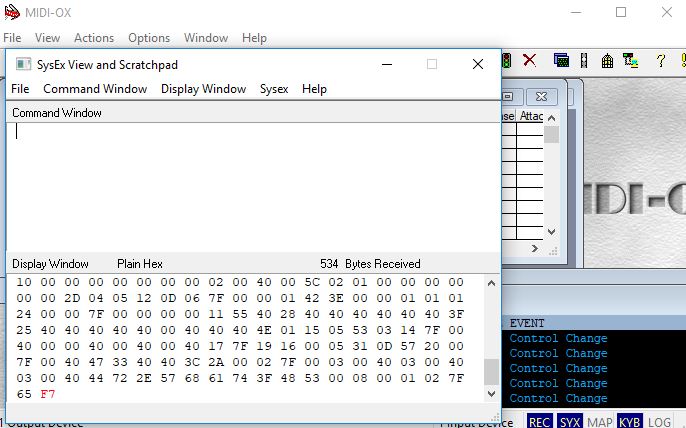The height and width of the screenshot is (428, 686).
Task: Toggle the LOG status bar indicator
Action: point(659,422)
